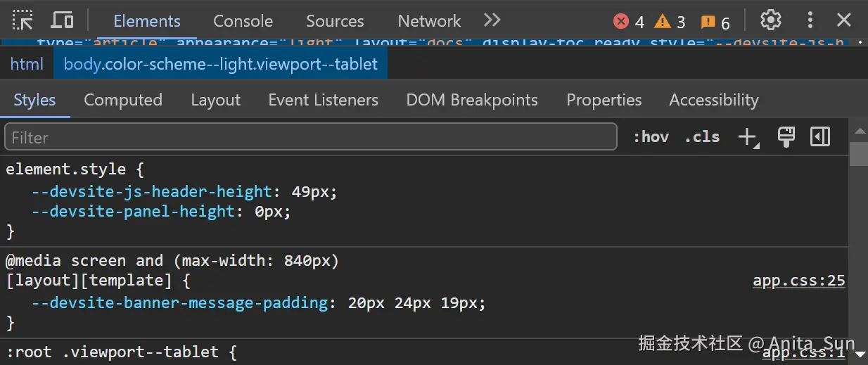Select the html breadcrumb node

tap(27, 65)
